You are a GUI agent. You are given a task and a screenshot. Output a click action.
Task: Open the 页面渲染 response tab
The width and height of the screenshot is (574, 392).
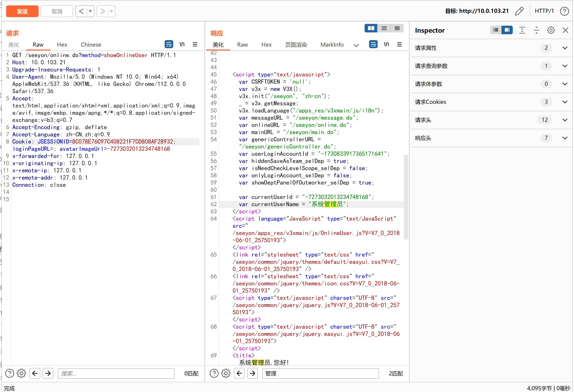tap(296, 45)
